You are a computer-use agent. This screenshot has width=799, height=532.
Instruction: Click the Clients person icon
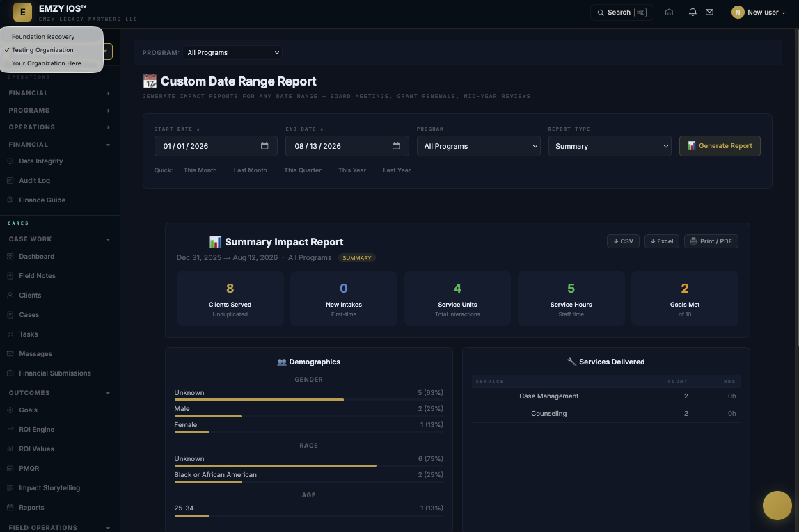coord(10,295)
